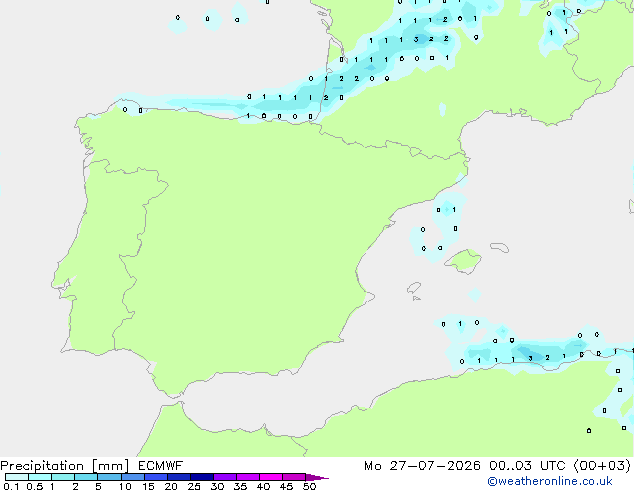Pick the 5–10 mm legend swatch
The image size is (634, 490).
tap(109, 477)
